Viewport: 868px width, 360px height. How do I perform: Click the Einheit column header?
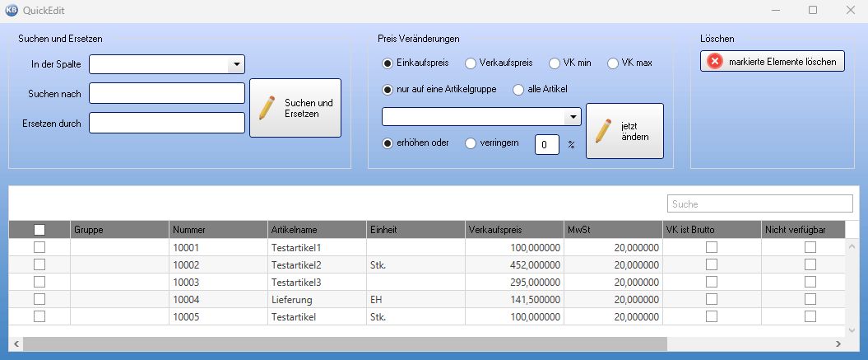[x=415, y=230]
